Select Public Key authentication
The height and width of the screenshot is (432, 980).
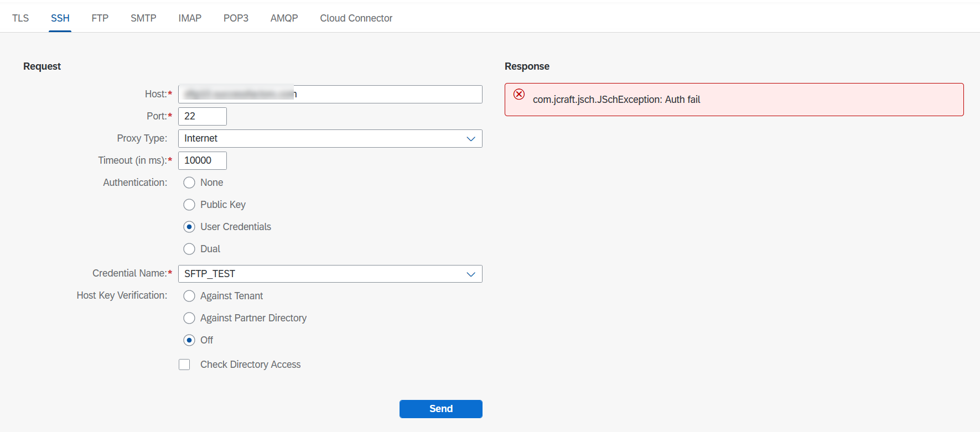click(189, 205)
